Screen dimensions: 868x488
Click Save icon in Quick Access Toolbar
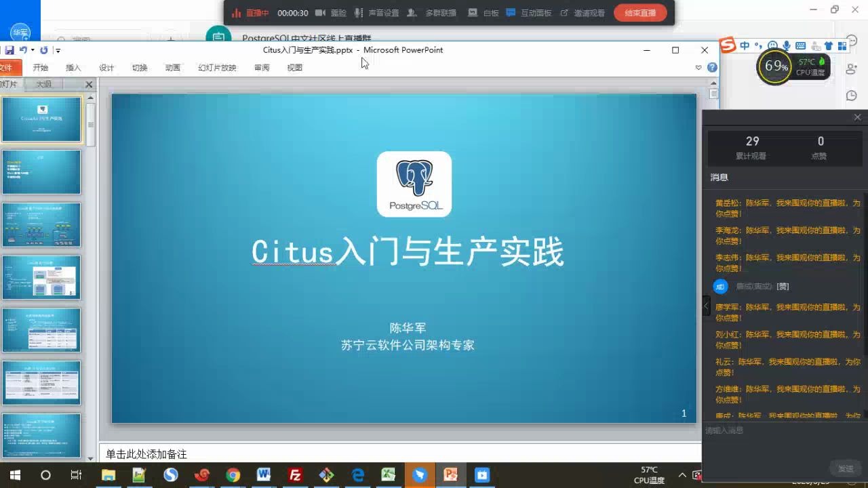(x=9, y=50)
